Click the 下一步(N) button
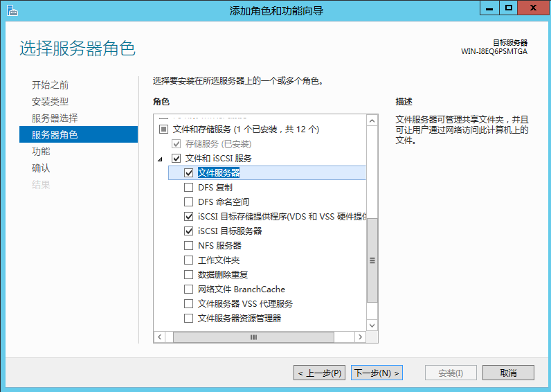This screenshot has height=392, width=551. coord(377,373)
